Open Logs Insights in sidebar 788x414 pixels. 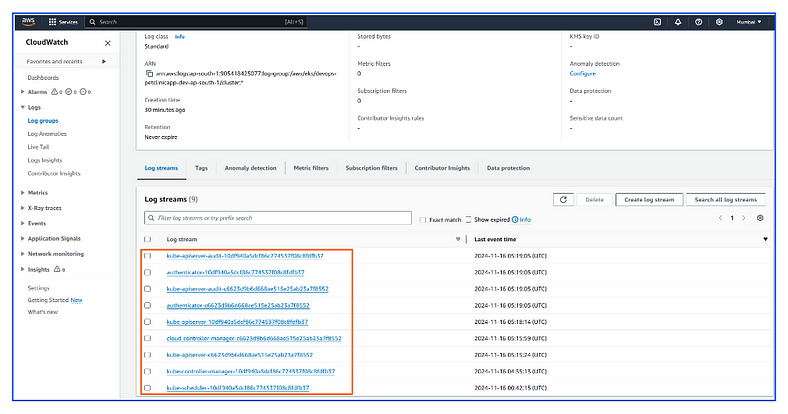[x=45, y=160]
